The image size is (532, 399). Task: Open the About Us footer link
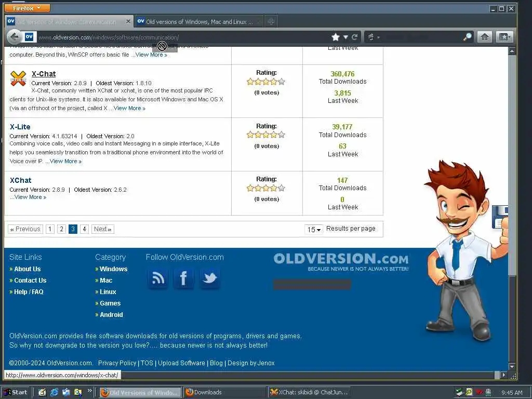coord(27,269)
